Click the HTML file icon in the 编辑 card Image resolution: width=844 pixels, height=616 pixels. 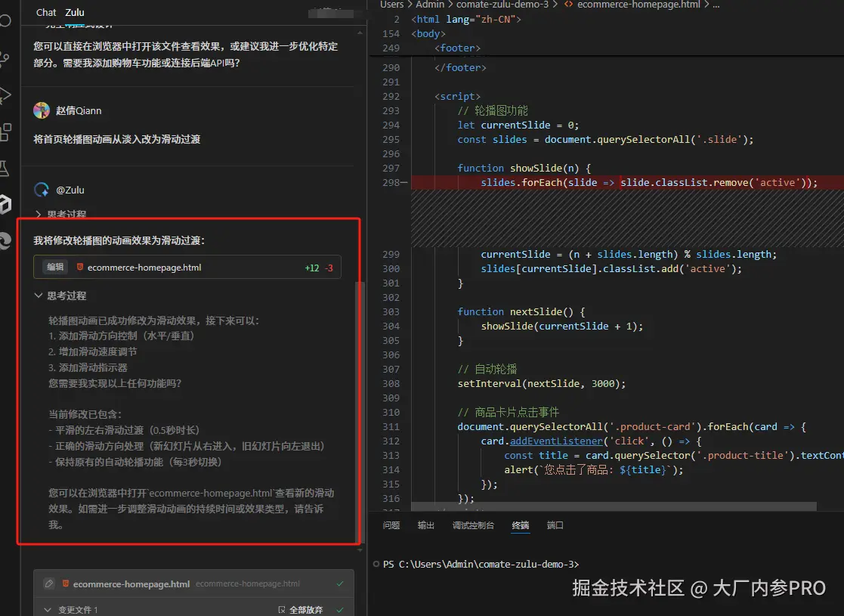tap(79, 267)
